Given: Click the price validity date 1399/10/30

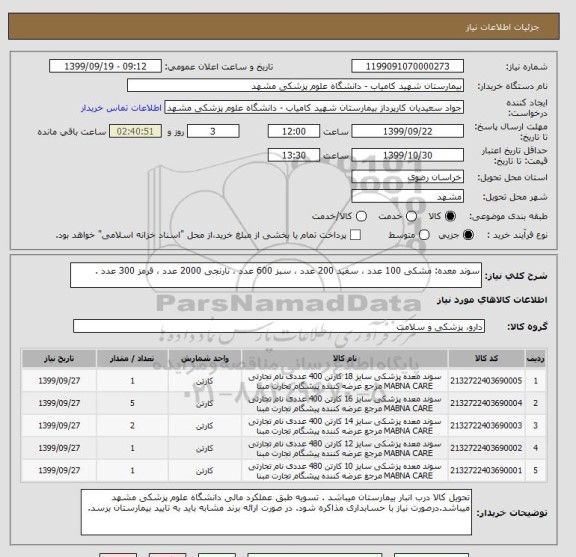Looking at the screenshot, I should click(407, 155).
